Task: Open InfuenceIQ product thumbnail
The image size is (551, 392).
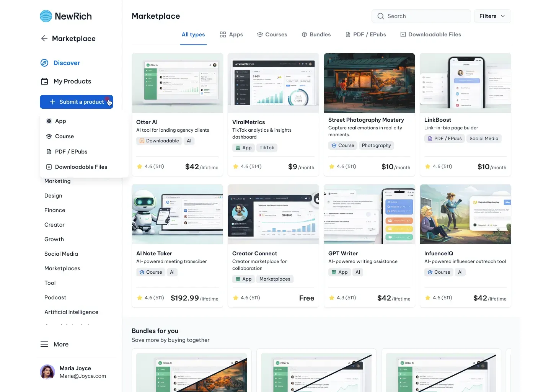Action: [x=465, y=214]
